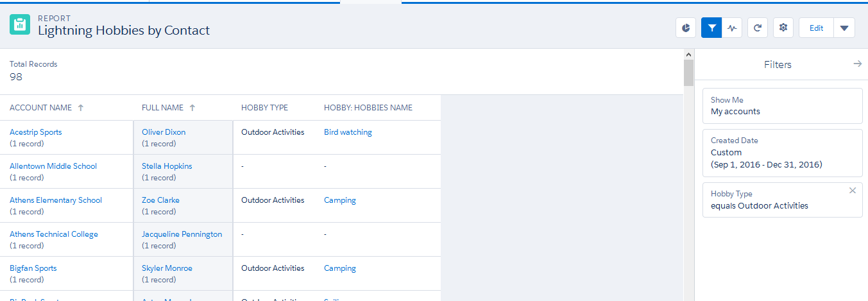Open the Created Date Custom filter

pos(783,153)
